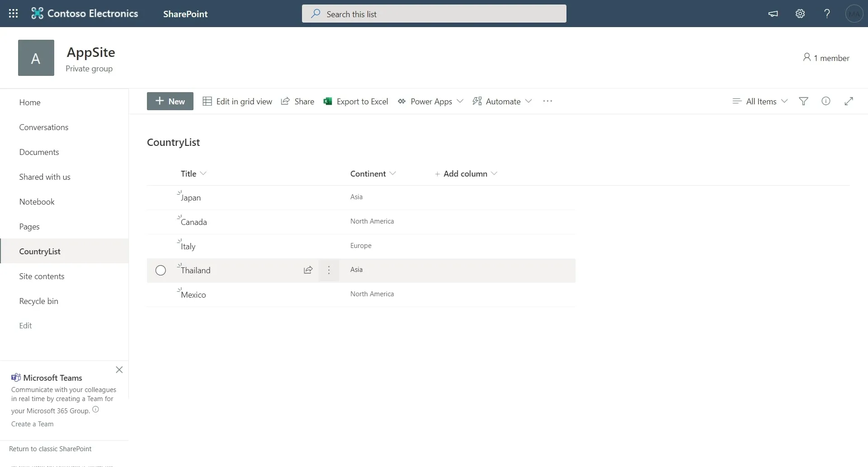The image size is (868, 467).
Task: Click the New item button
Action: (x=170, y=101)
